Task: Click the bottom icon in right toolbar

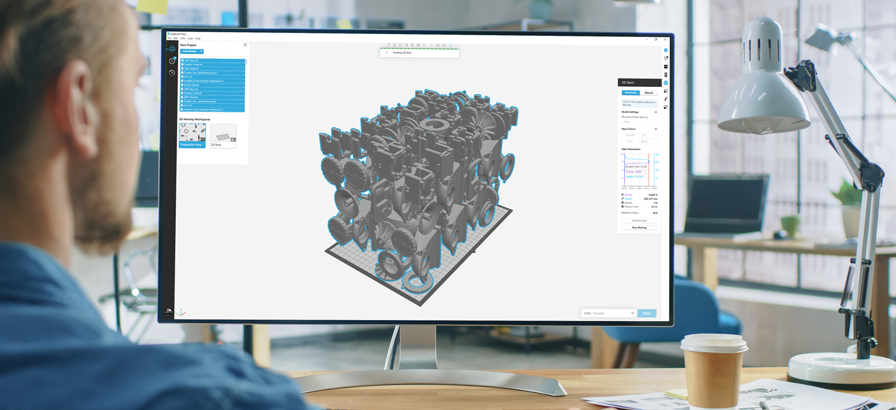Action: (x=666, y=107)
